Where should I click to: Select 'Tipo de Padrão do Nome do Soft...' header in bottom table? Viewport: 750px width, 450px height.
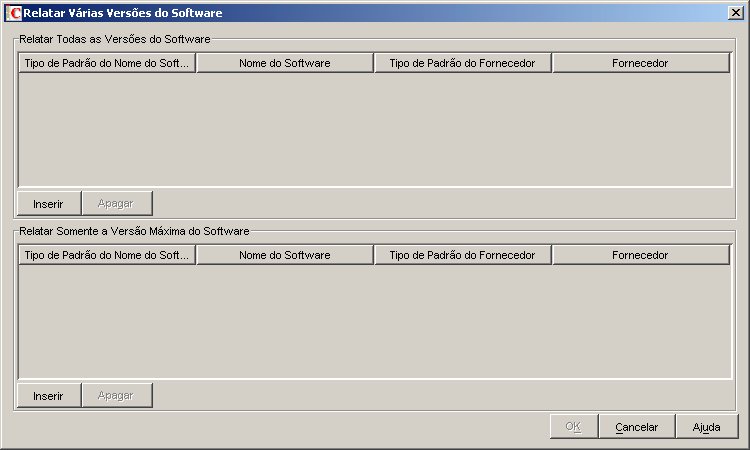(x=107, y=255)
